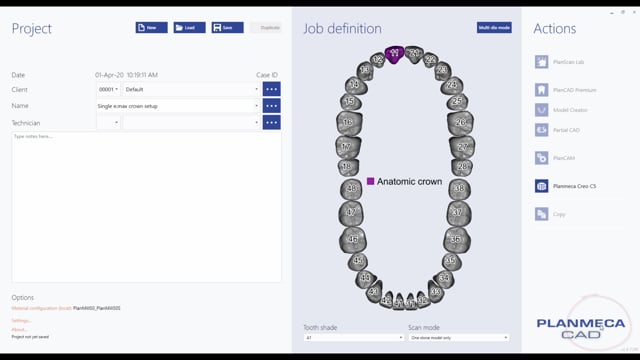Select tooth 45 on the chart
Screen dimensions: 640x360
pyautogui.click(x=358, y=261)
